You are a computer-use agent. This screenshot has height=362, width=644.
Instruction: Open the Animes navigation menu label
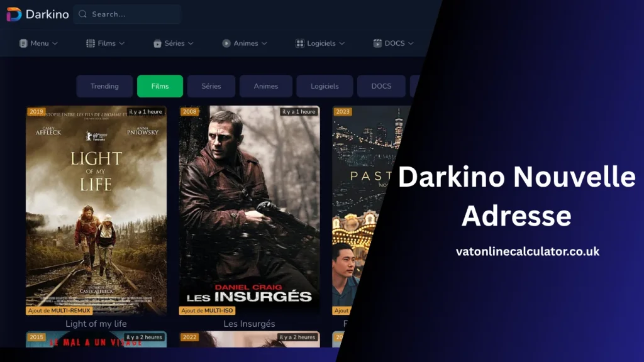click(x=246, y=43)
